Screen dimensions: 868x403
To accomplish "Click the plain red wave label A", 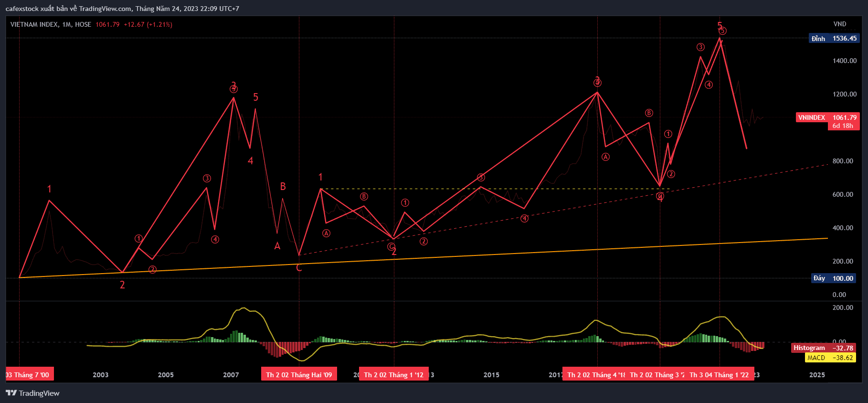I will coord(277,246).
